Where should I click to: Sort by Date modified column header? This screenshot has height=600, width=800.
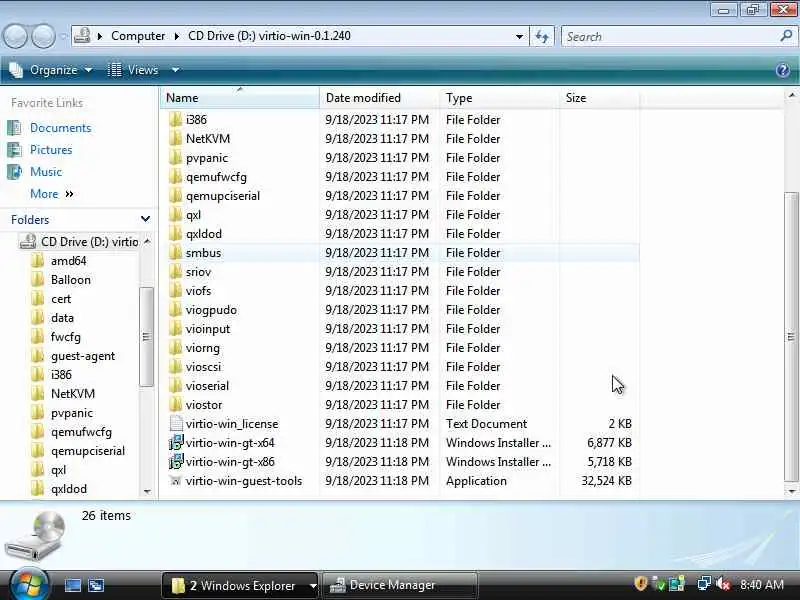click(x=379, y=98)
